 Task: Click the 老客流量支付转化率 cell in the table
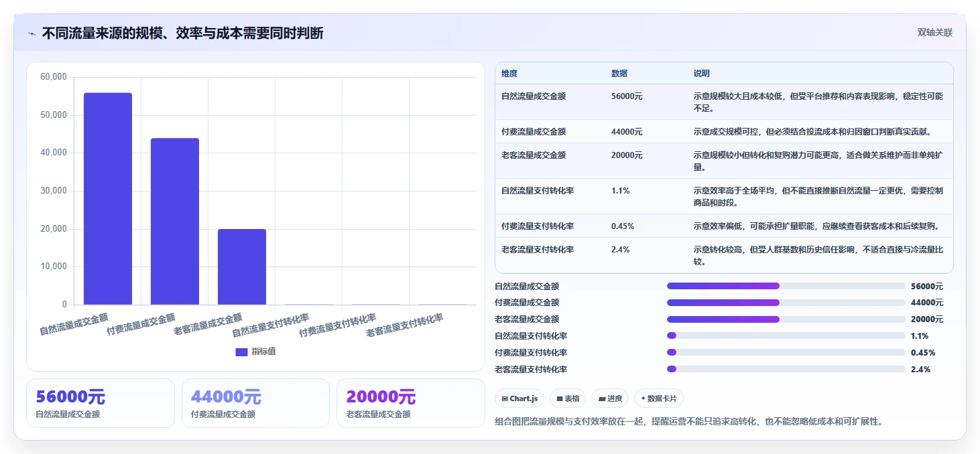pos(538,250)
